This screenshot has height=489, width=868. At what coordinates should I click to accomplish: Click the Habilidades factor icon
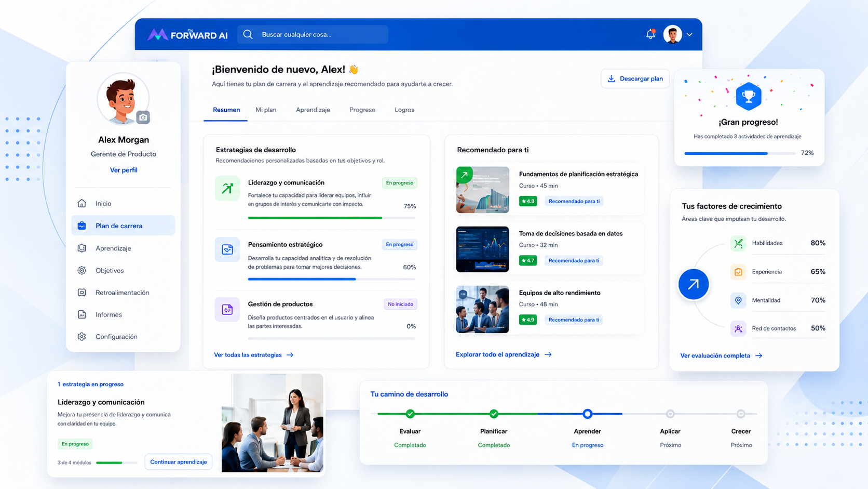(x=738, y=243)
